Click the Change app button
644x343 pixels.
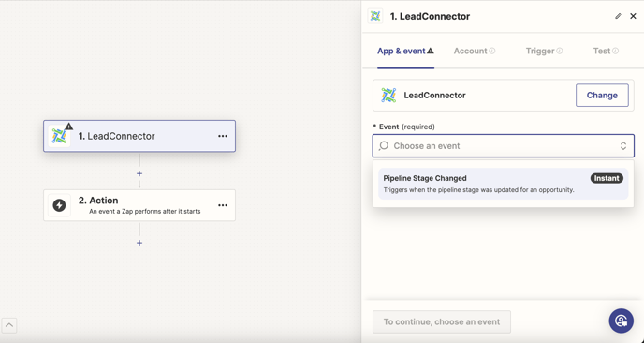pyautogui.click(x=602, y=96)
